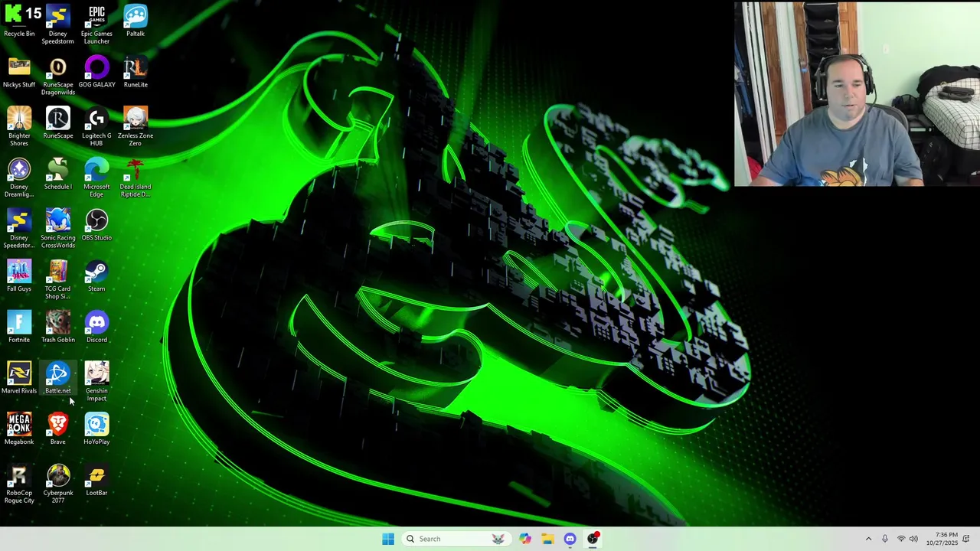Select the Dead Island Riptide shortcut
Viewport: 980px width, 551px height.
click(136, 178)
